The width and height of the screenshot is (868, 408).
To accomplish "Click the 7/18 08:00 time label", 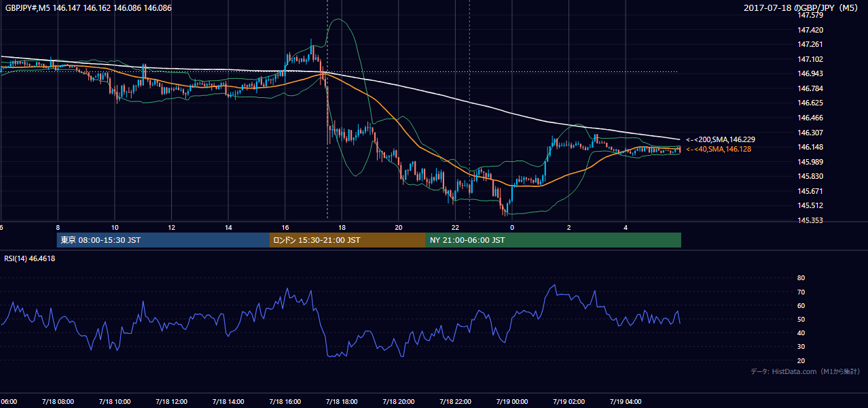I will pyautogui.click(x=57, y=401).
